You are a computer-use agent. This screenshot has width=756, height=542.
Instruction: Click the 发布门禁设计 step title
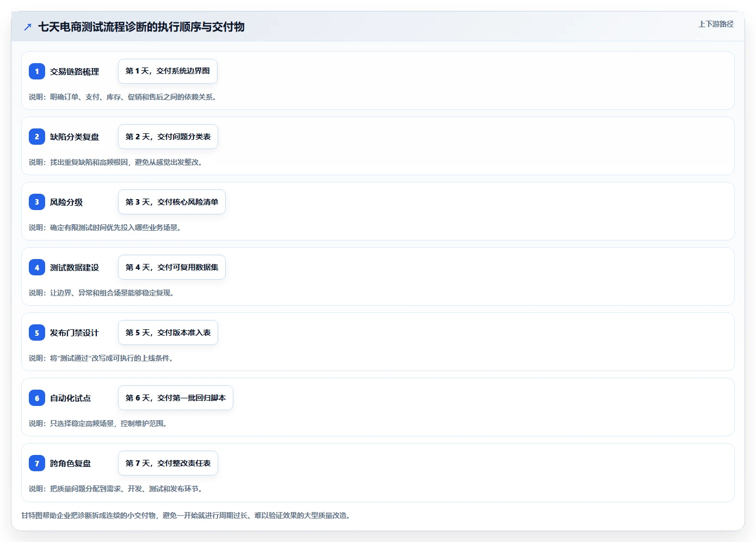[x=75, y=332]
